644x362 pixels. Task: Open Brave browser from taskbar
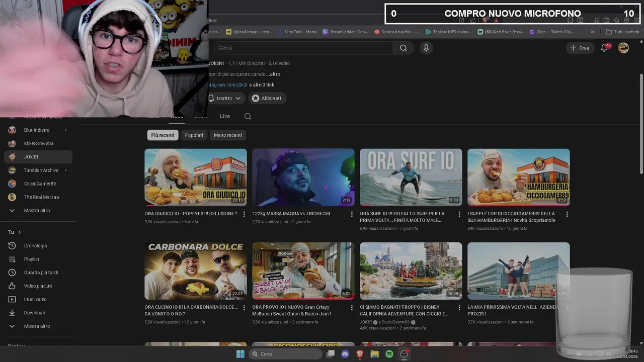coord(360,354)
